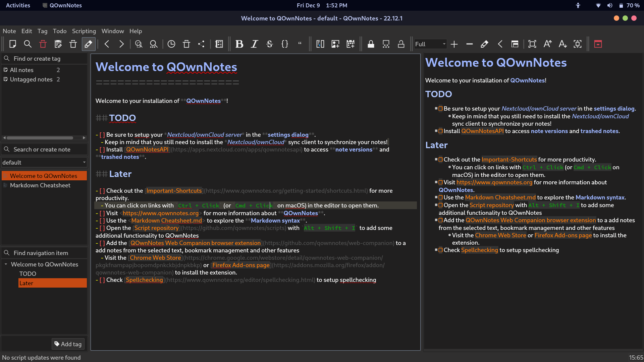
Task: Open the 'default' note folder dropdown
Action: coord(44,162)
